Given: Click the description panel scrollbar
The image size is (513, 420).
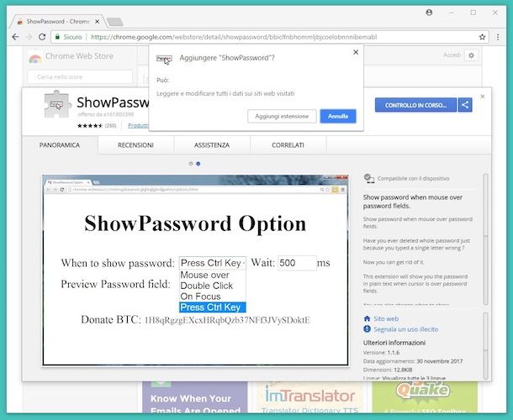Looking at the screenshot, I should [485, 239].
